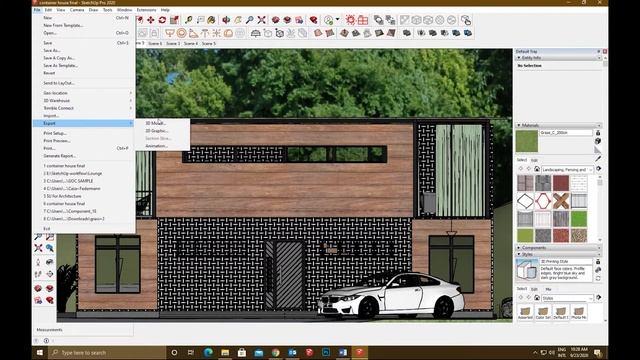The image size is (640, 360).
Task: Click the Solid Tools hand icon at toolbar end
Action: pos(466,20)
